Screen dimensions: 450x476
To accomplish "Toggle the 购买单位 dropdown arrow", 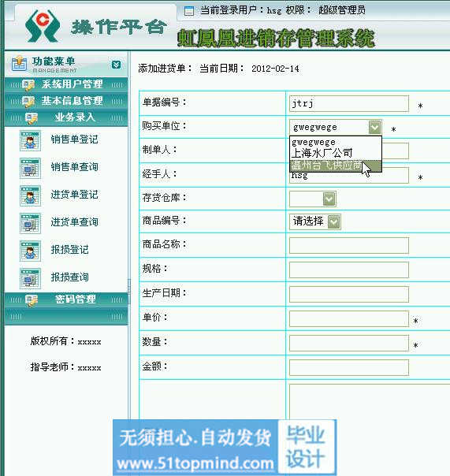I will (375, 127).
